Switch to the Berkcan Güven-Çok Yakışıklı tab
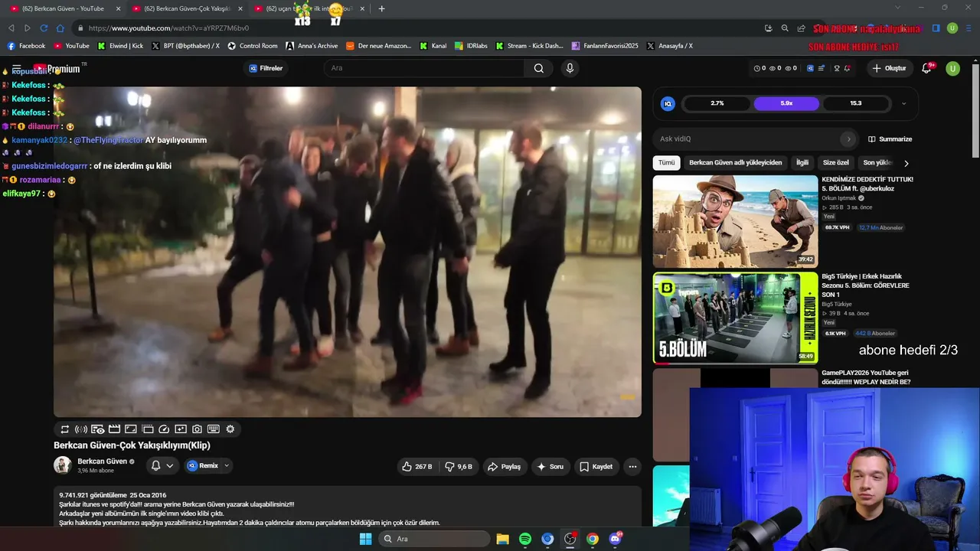This screenshot has width=980, height=551. click(186, 8)
